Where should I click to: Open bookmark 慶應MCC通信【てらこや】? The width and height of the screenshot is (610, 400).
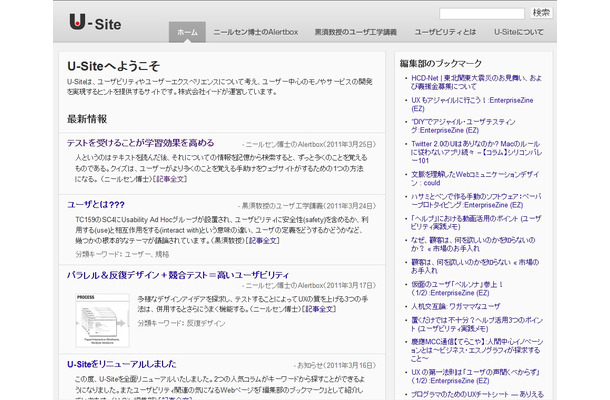[477, 350]
